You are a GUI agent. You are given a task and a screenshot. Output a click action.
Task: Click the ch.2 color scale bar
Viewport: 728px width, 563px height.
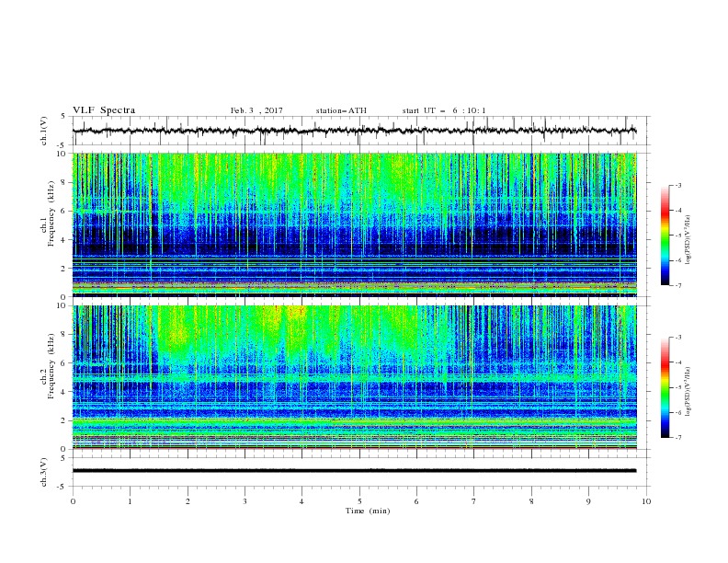pos(665,387)
